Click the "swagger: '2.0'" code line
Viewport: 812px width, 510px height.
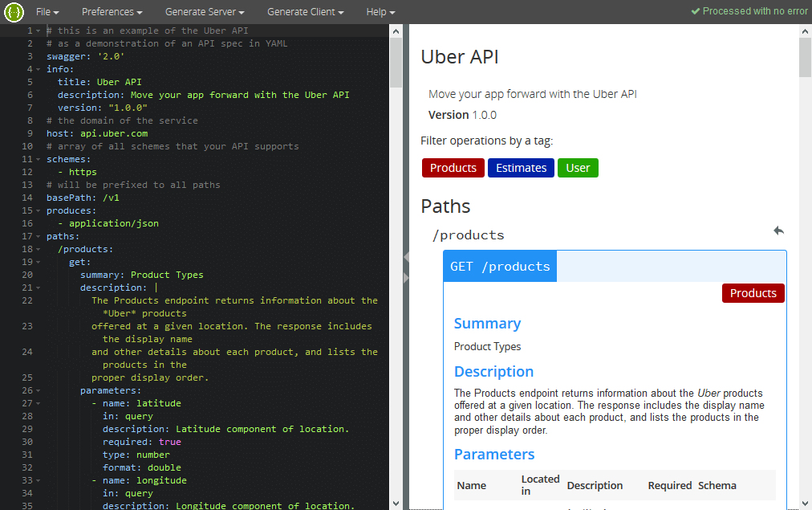pyautogui.click(x=85, y=56)
